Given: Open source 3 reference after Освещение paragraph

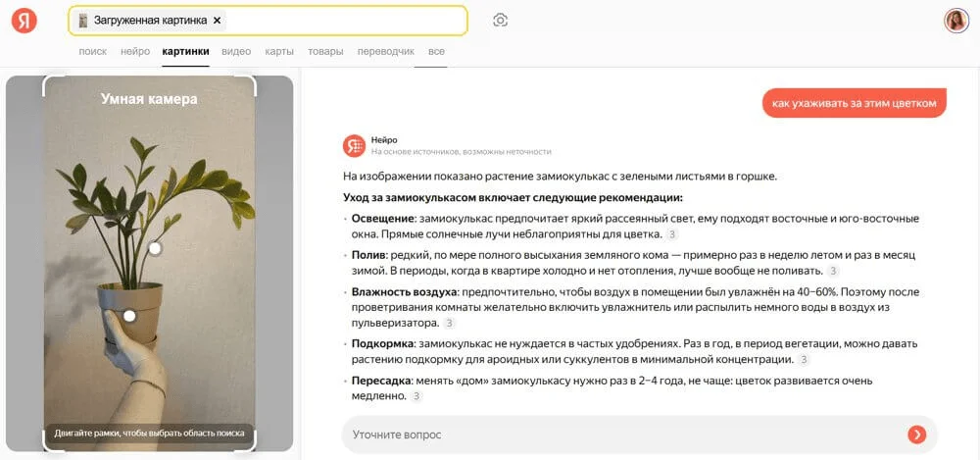Looking at the screenshot, I should 671,234.
